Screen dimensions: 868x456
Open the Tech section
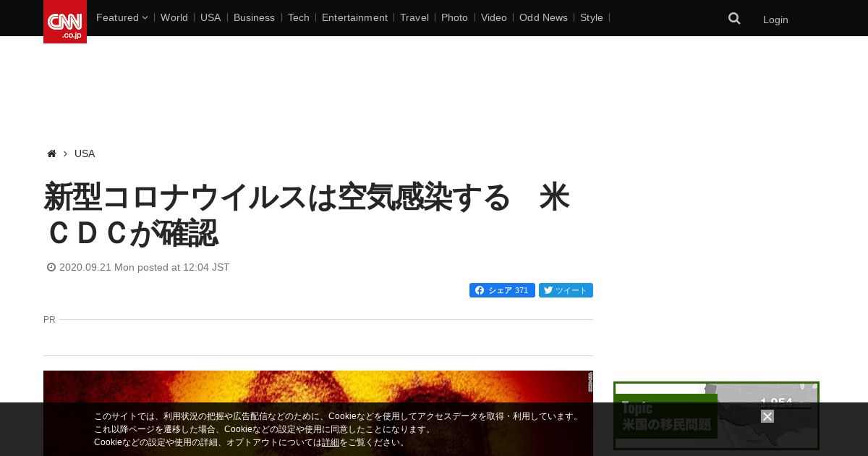(x=298, y=17)
